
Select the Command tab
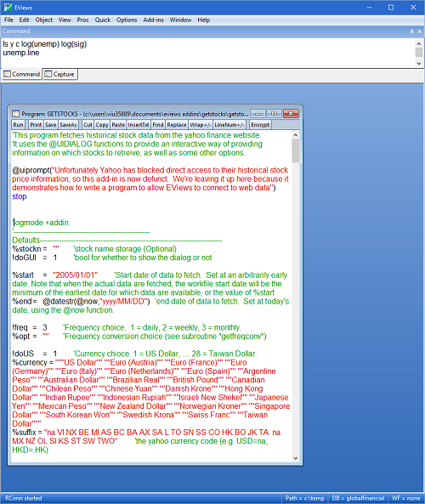click(22, 74)
